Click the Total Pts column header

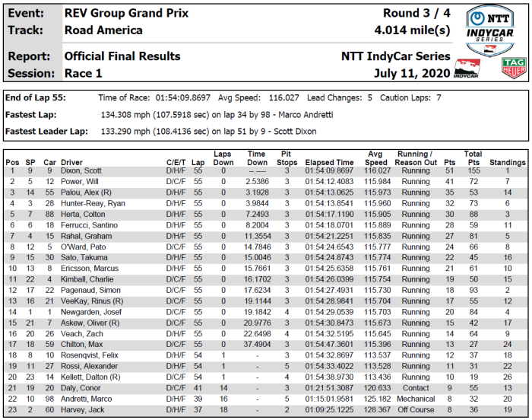(473, 158)
